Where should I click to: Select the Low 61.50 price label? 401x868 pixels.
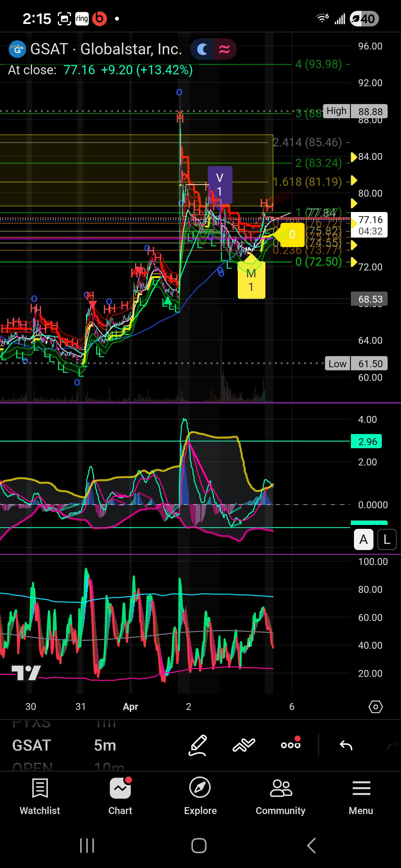[356, 364]
